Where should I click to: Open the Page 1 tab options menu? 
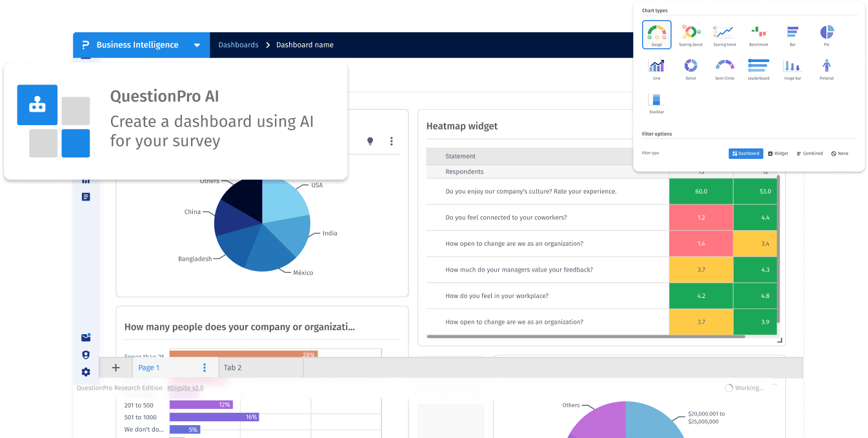coord(205,368)
